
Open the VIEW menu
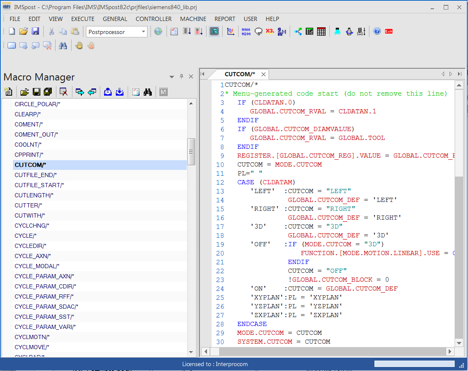point(56,19)
